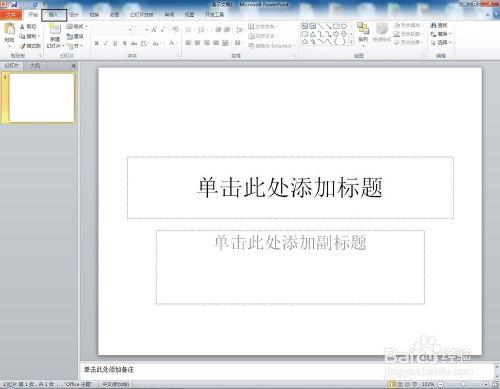The image size is (500, 389).
Task: Select the Line shape in gallery
Action: [320, 26]
